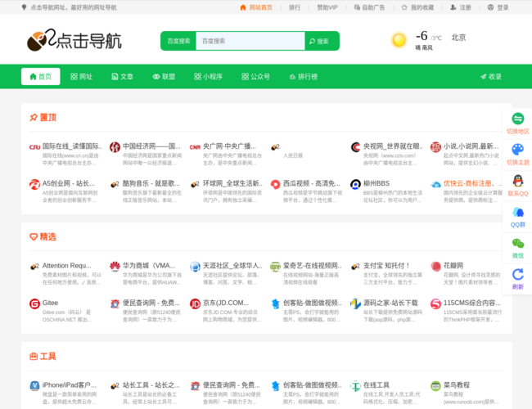Click the 天涯社区 globe icon

point(195,266)
